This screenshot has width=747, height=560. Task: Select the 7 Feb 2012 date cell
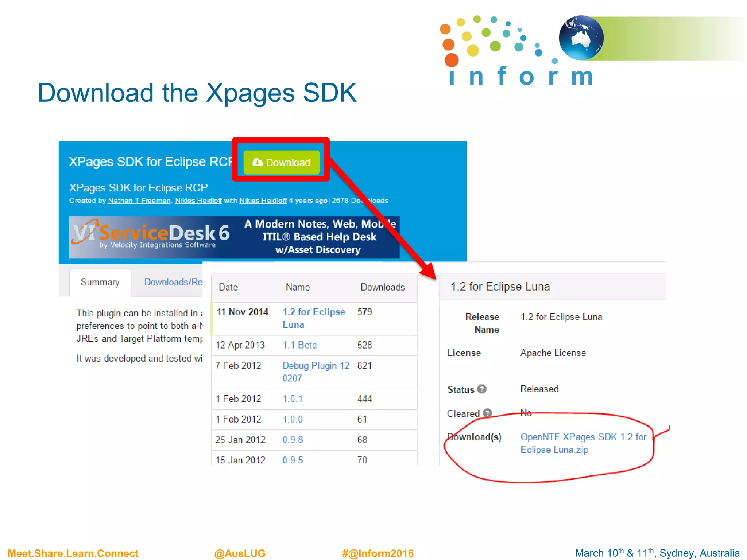click(238, 365)
